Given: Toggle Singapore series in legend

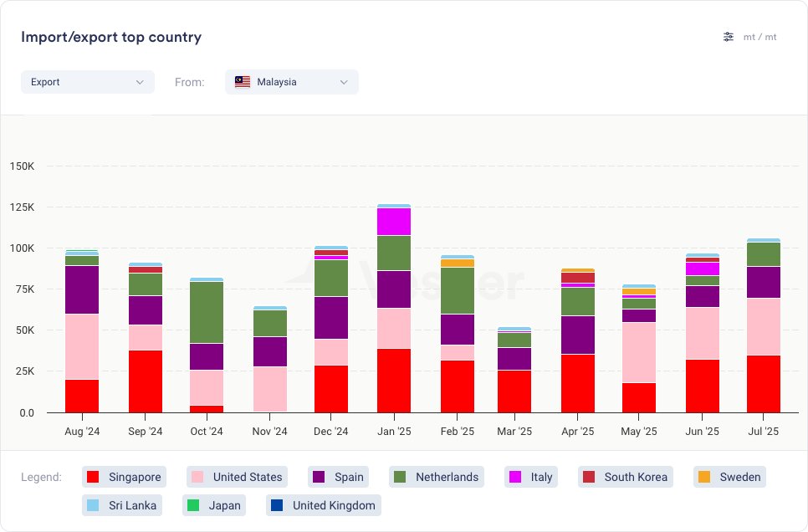Looking at the screenshot, I should (x=125, y=477).
